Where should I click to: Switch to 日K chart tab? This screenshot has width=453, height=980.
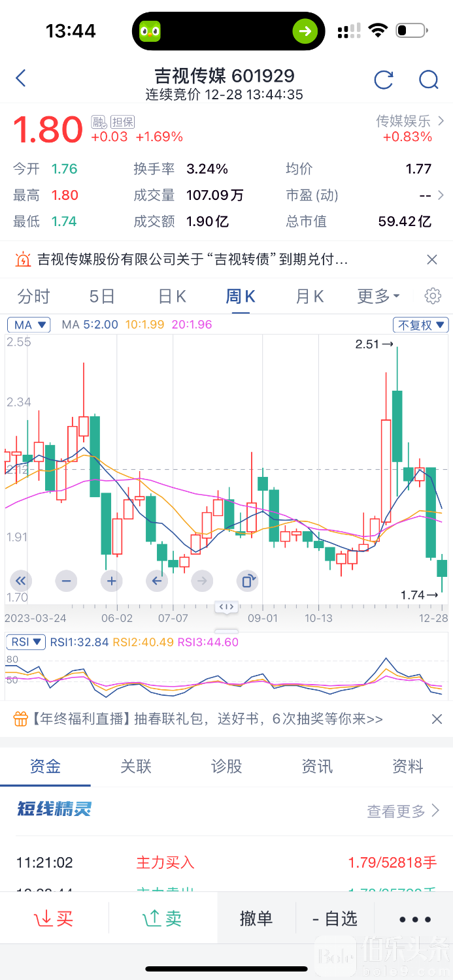click(172, 297)
